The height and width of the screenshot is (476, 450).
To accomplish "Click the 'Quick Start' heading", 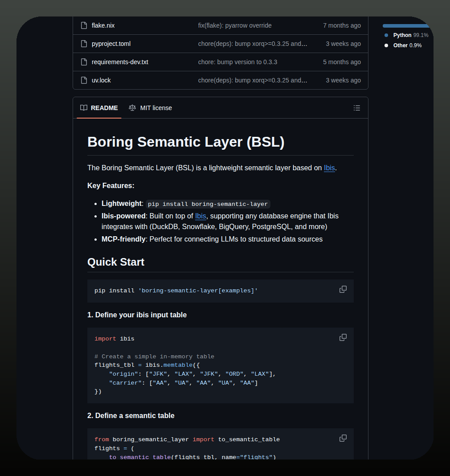I will coord(115,262).
